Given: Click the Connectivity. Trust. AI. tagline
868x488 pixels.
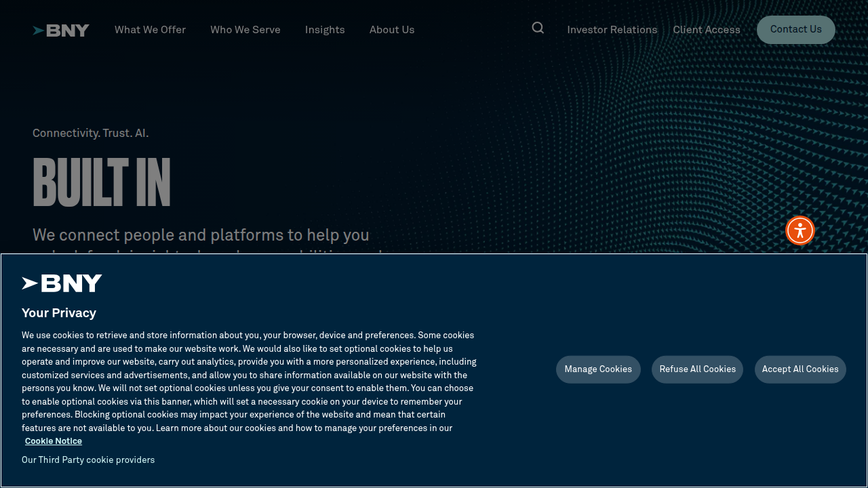Looking at the screenshot, I should (x=91, y=133).
